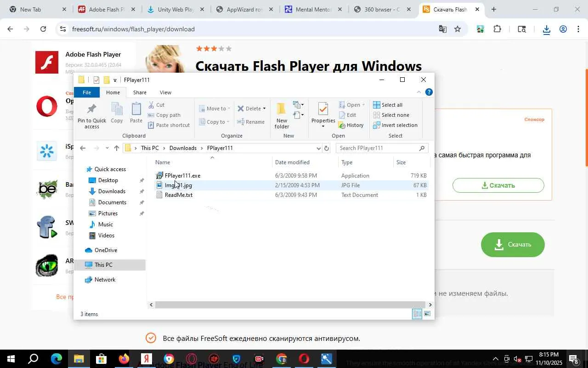
Task: Open the Windows notification center
Action: point(574,359)
